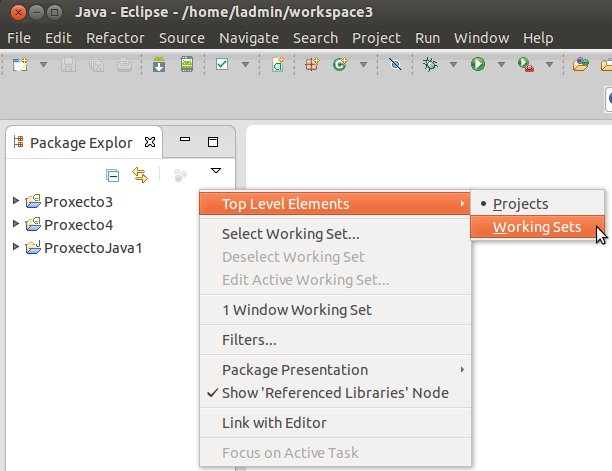Click the Collapse All icon

coord(112,175)
